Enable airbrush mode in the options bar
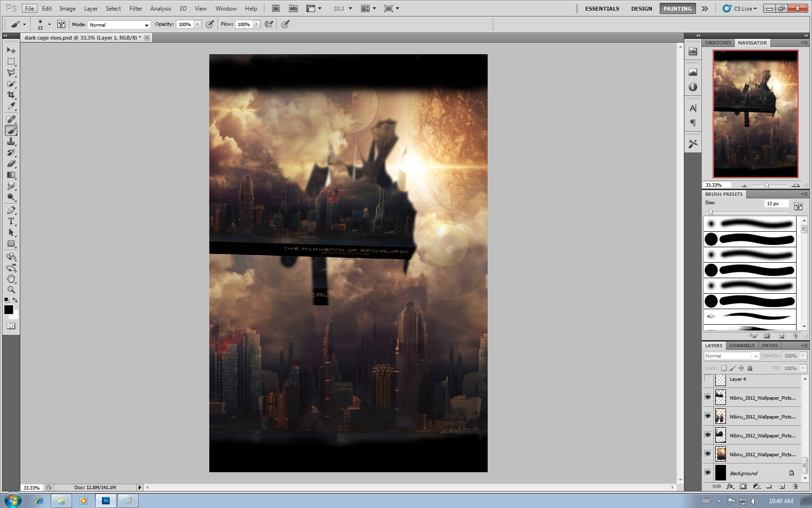812x508 pixels. click(285, 24)
